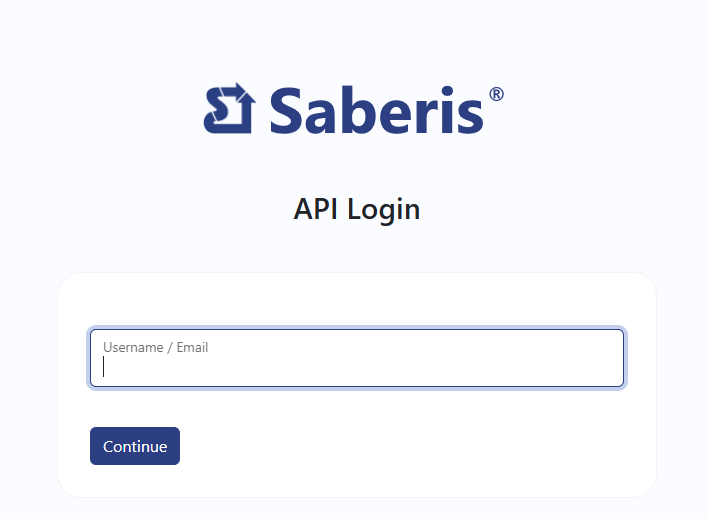The image size is (709, 519).
Task: Click the Saberis arrow logo icon
Action: (230, 109)
